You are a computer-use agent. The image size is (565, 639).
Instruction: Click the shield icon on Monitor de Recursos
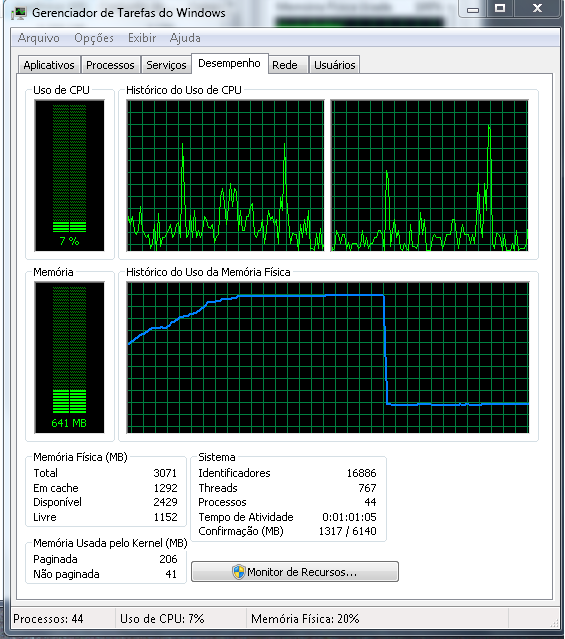238,571
